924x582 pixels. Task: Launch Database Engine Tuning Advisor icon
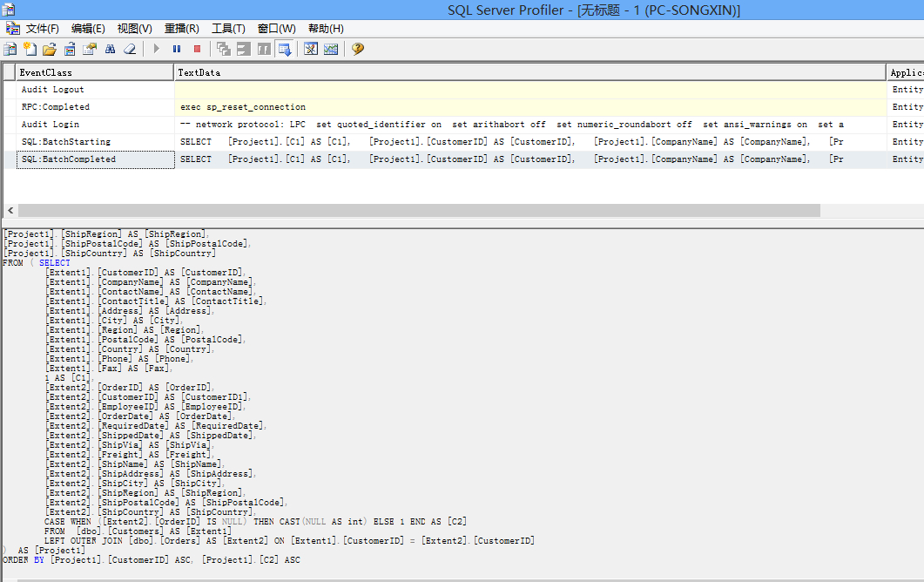pyautogui.click(x=311, y=49)
